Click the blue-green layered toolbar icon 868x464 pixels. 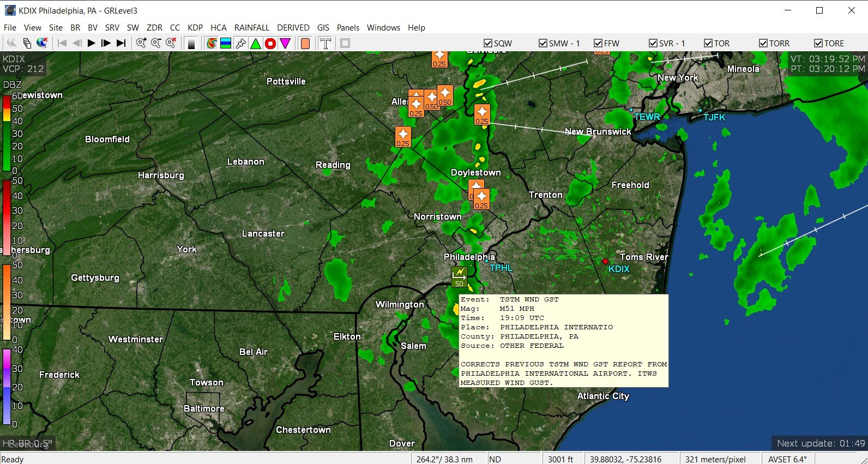(226, 43)
